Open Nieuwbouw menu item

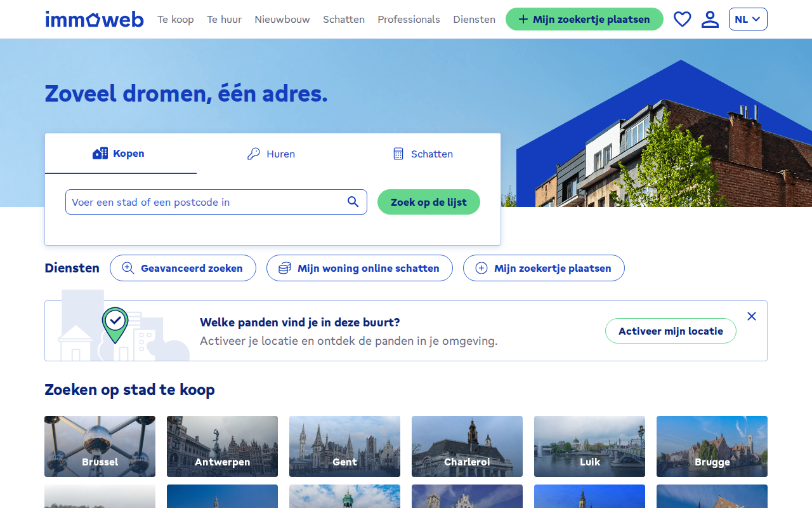click(x=282, y=19)
